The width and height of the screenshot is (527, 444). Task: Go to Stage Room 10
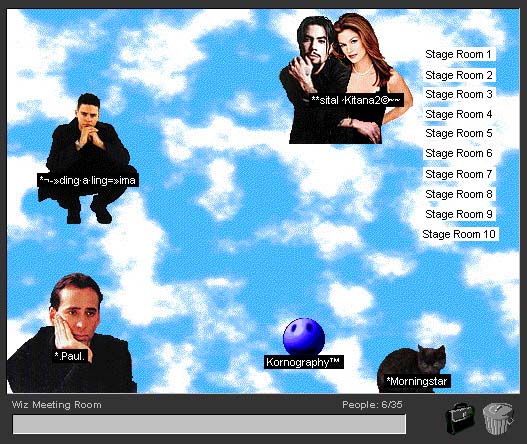click(459, 234)
